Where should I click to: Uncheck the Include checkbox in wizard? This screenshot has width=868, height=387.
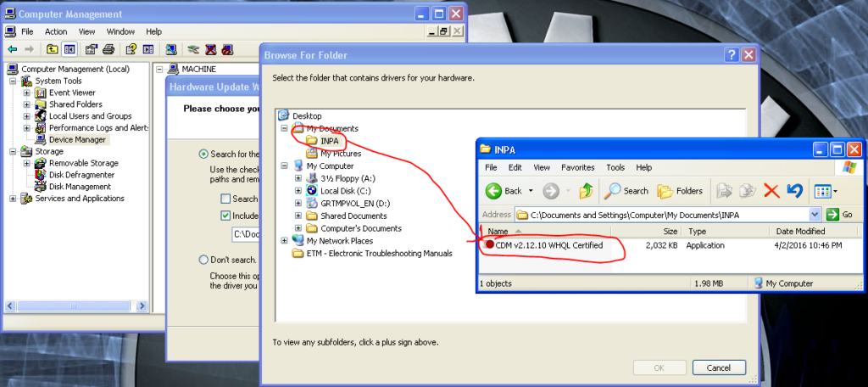225,216
